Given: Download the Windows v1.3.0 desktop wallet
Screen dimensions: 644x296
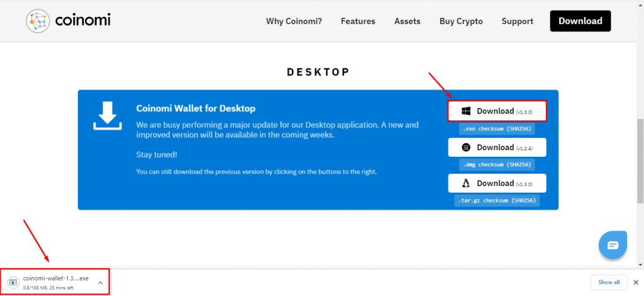Looking at the screenshot, I should (497, 111).
